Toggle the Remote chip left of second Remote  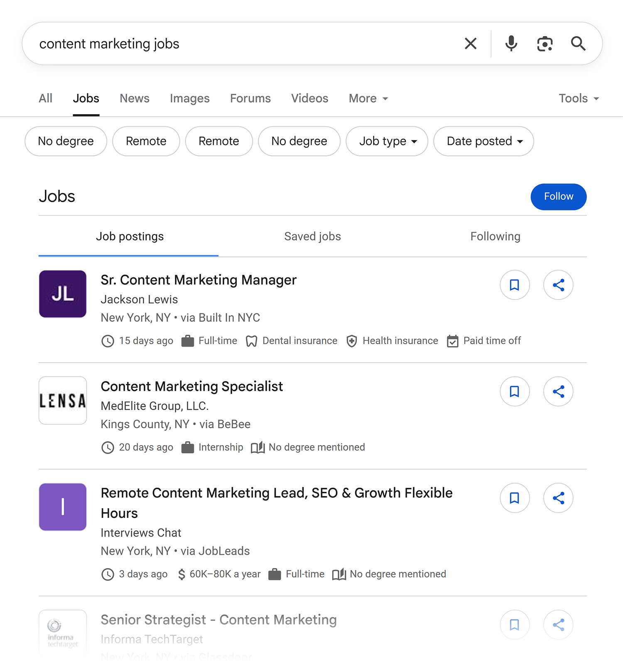[146, 141]
